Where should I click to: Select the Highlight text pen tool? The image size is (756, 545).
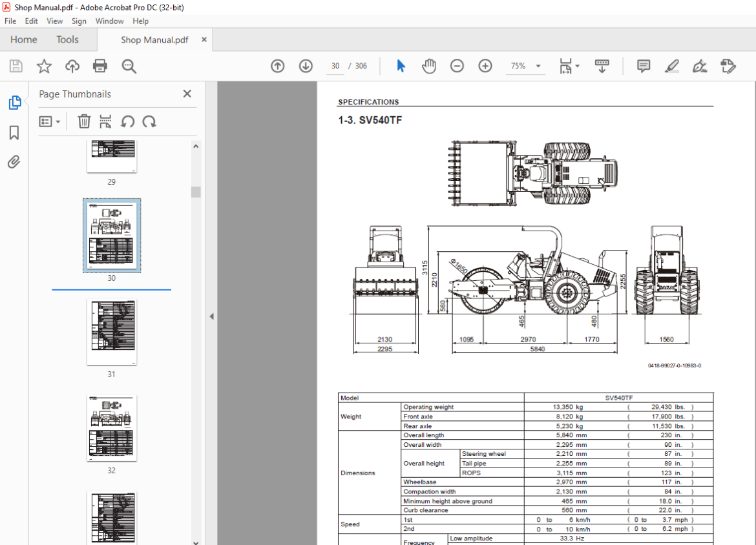pyautogui.click(x=671, y=66)
